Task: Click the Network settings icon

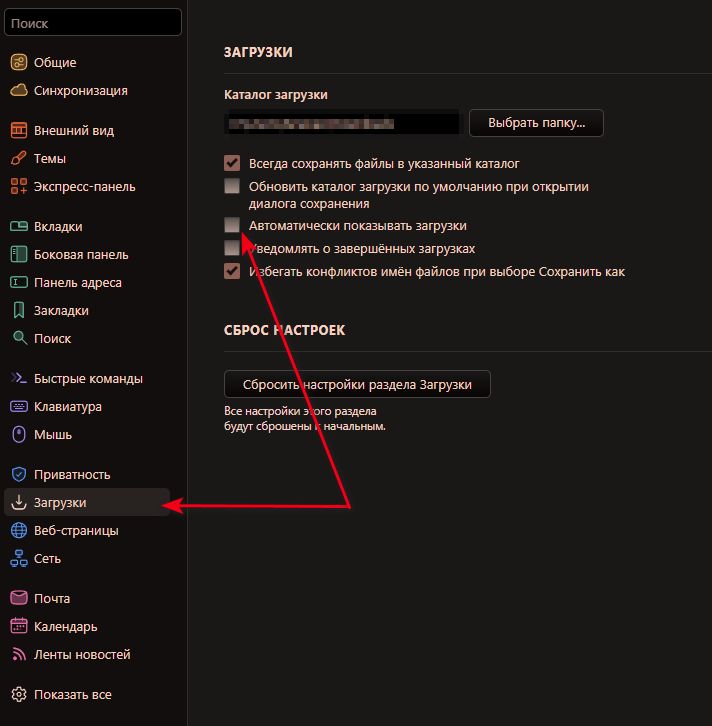Action: 18,559
